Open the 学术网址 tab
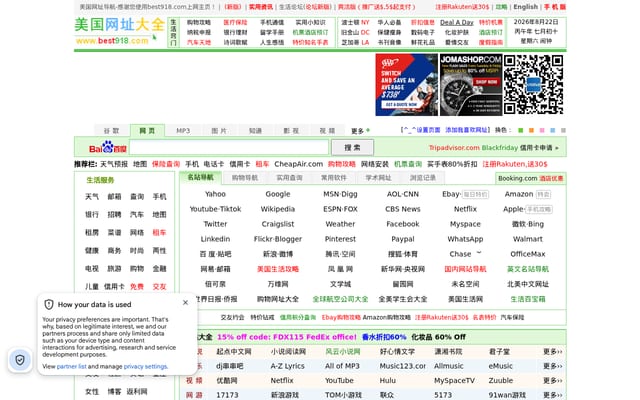The image size is (640, 400). (378, 178)
